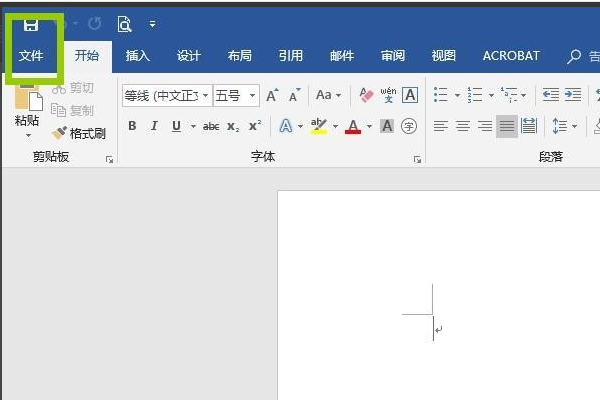Click the Save icon in quick access toolbar
The width and height of the screenshot is (600, 400).
31,25
